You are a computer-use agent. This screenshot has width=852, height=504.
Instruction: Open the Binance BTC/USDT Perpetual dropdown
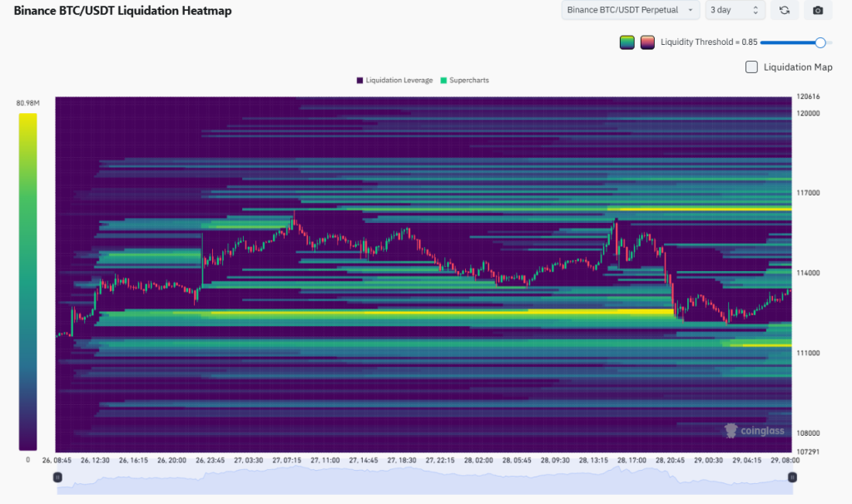[x=630, y=10]
